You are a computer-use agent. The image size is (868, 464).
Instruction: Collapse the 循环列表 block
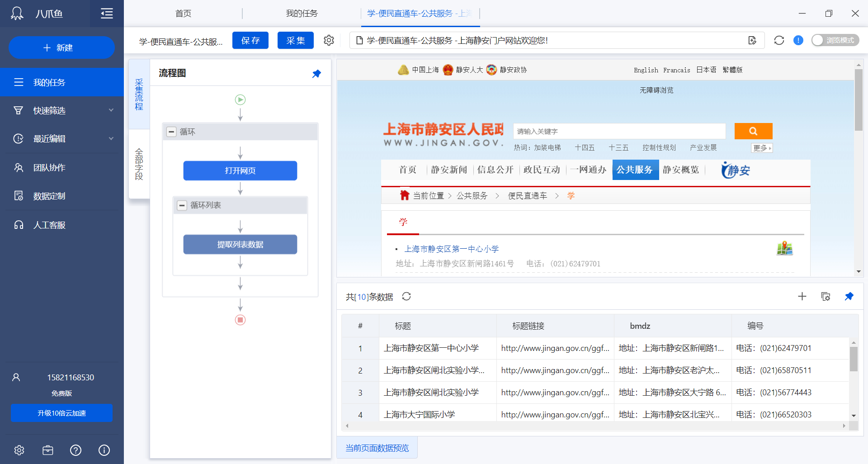point(182,205)
